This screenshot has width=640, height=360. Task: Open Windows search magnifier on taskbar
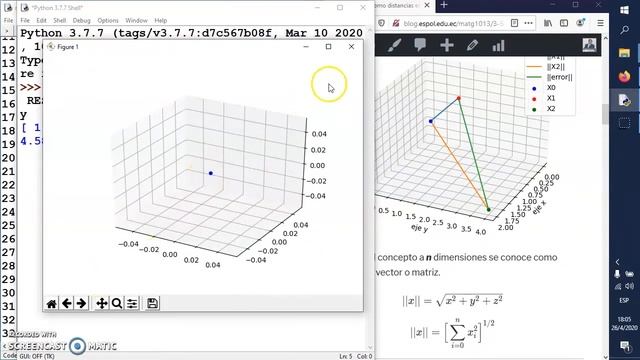click(x=624, y=30)
